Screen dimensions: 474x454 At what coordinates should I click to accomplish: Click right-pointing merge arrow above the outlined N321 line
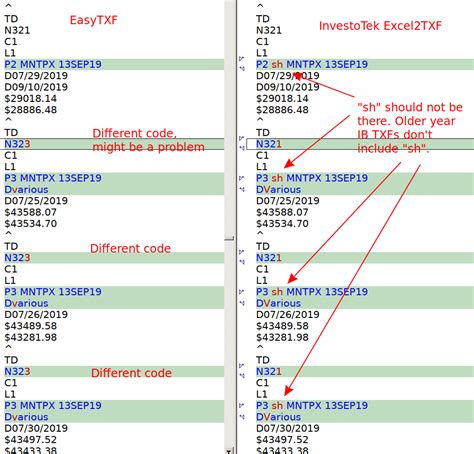[242, 138]
